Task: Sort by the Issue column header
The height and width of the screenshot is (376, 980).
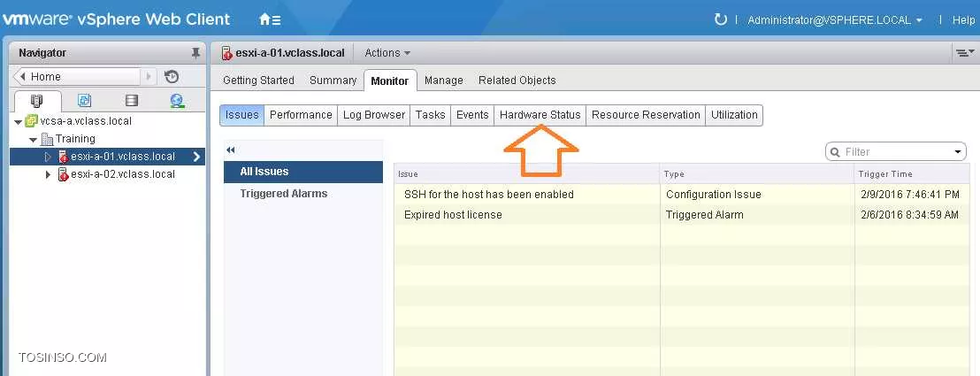Action: tap(527, 174)
